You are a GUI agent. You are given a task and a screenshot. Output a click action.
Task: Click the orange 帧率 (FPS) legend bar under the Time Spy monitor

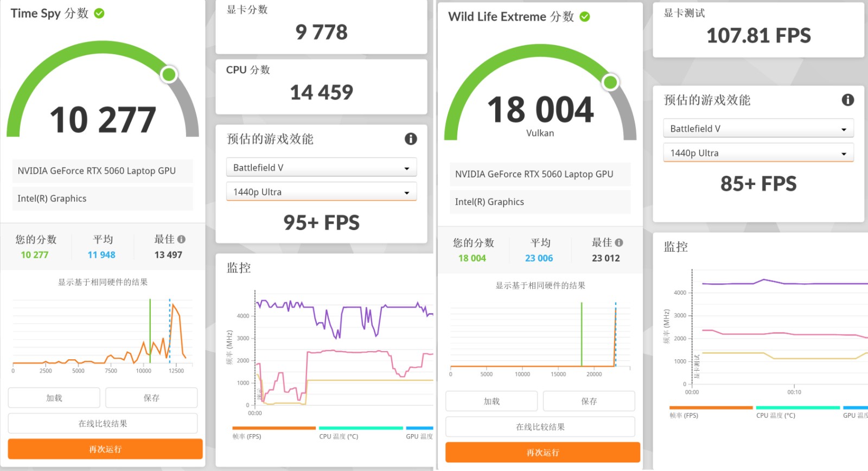tap(274, 428)
